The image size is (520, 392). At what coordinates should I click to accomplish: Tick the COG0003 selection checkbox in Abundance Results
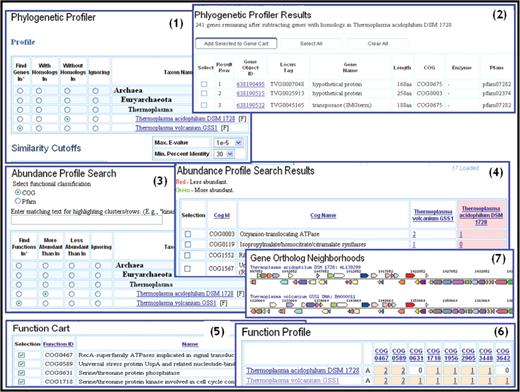click(188, 234)
